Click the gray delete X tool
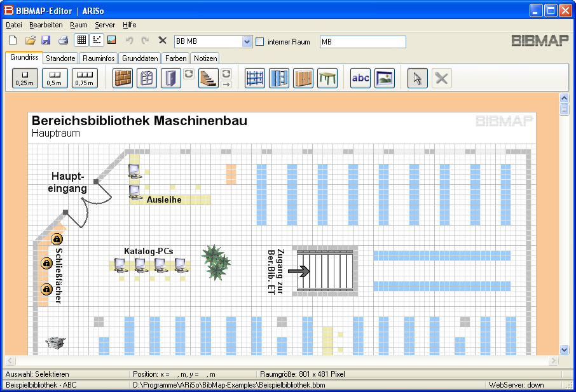Image resolution: width=576 pixels, height=392 pixels. pos(442,78)
